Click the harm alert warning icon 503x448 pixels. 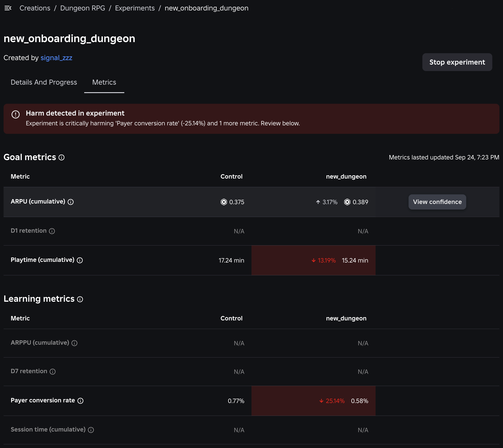click(x=16, y=114)
